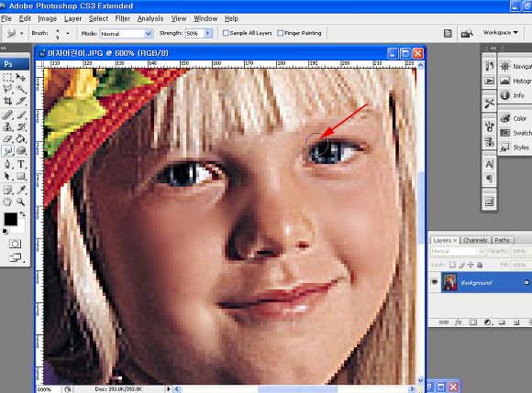Open the tool preset picker dropdown

pos(22,33)
